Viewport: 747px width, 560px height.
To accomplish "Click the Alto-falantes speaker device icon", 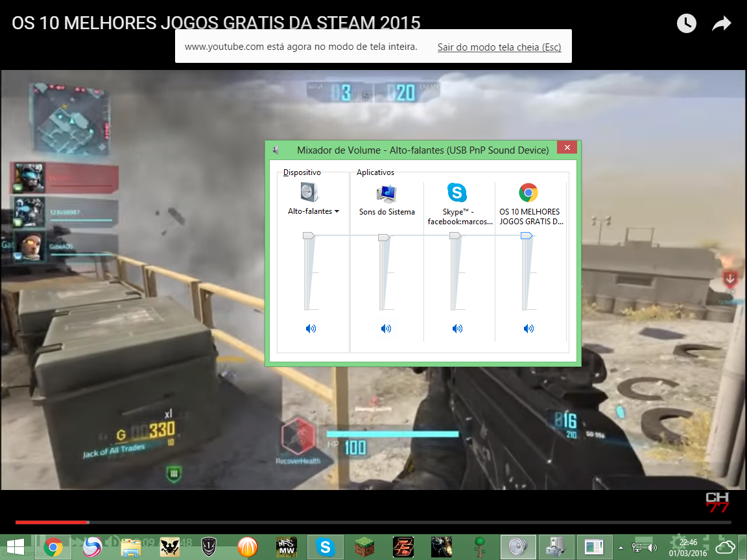I will pos(310,192).
